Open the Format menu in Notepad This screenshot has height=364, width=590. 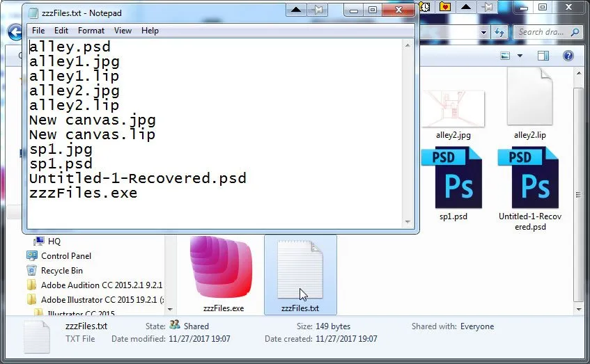coord(91,31)
